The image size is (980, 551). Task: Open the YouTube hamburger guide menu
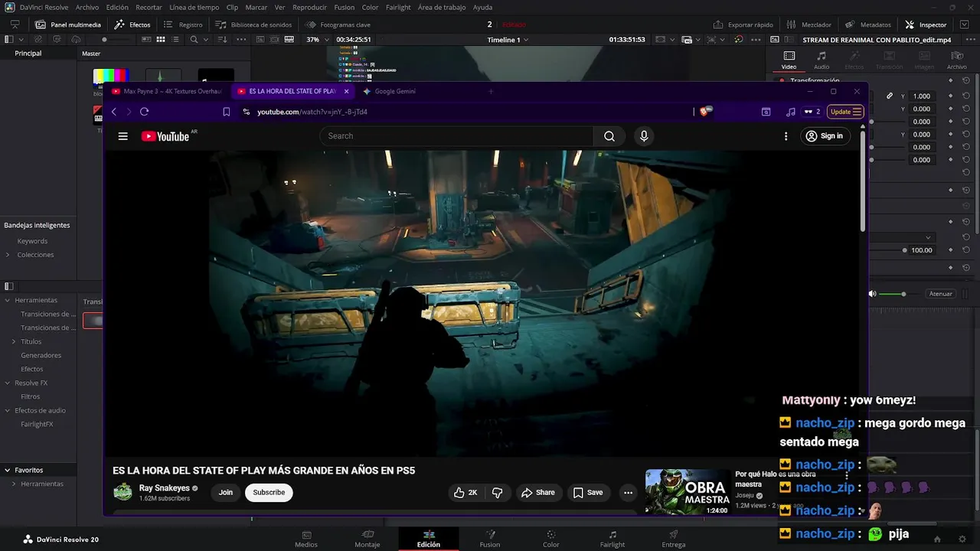click(122, 136)
